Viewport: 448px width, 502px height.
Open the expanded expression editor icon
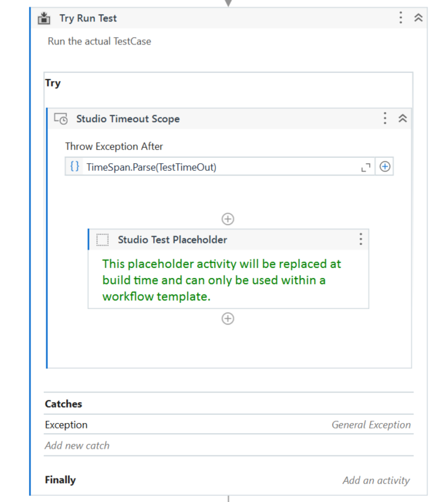[366, 167]
